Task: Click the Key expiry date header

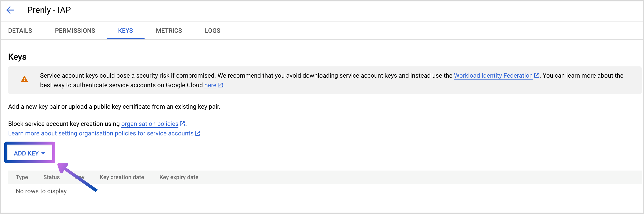Action: (x=179, y=177)
